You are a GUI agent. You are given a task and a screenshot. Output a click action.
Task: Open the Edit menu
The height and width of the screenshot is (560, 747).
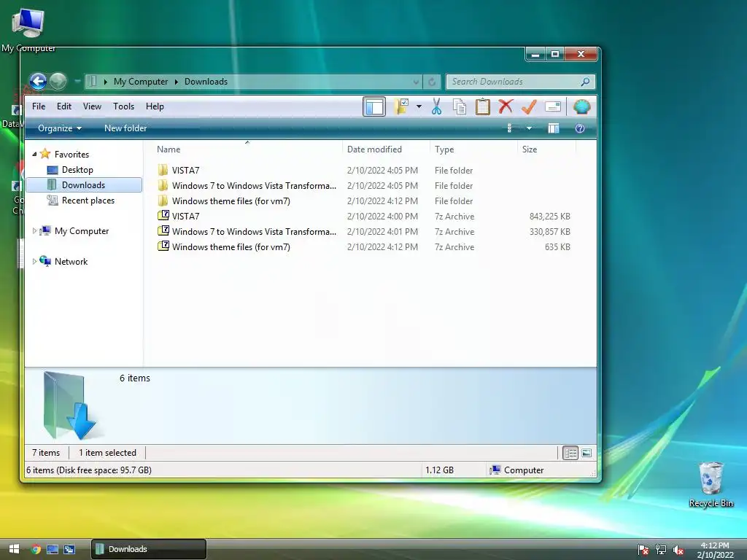click(64, 106)
